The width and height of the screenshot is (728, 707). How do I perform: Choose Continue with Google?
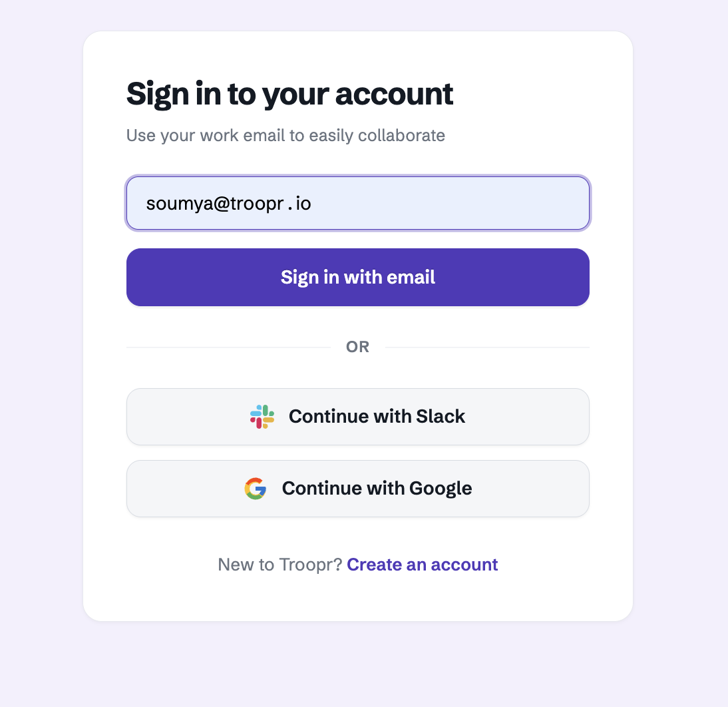[x=358, y=489]
